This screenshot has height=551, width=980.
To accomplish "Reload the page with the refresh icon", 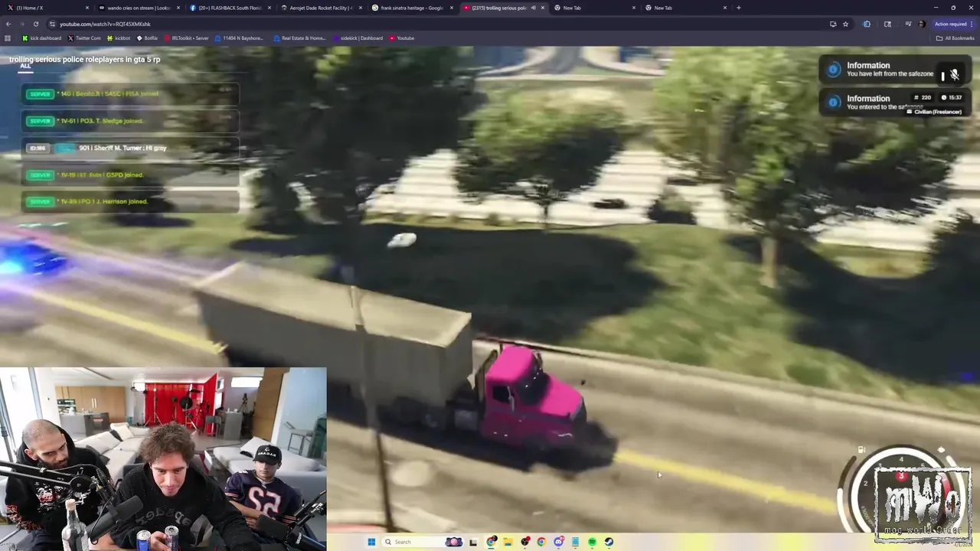I will pos(35,24).
